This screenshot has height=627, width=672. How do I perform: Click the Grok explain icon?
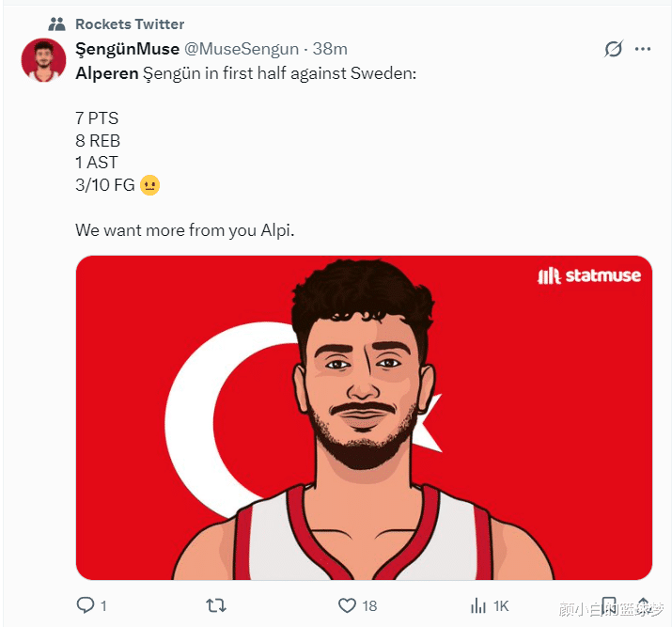pyautogui.click(x=613, y=49)
